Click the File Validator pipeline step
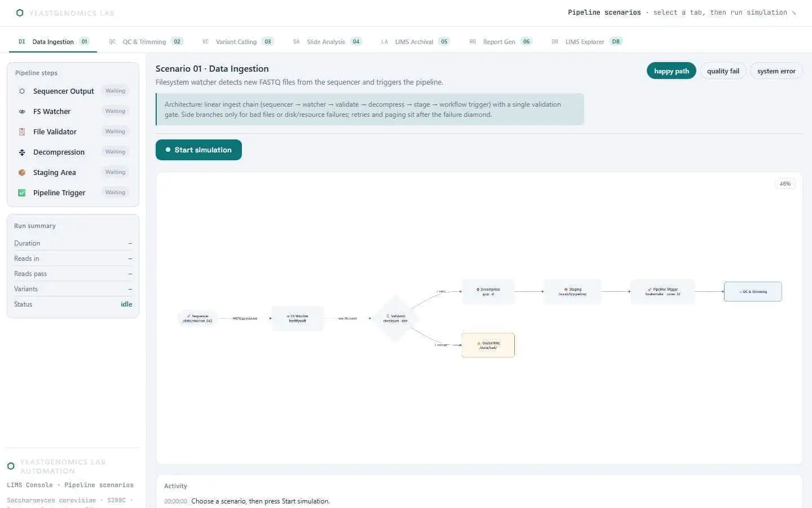 pos(73,132)
